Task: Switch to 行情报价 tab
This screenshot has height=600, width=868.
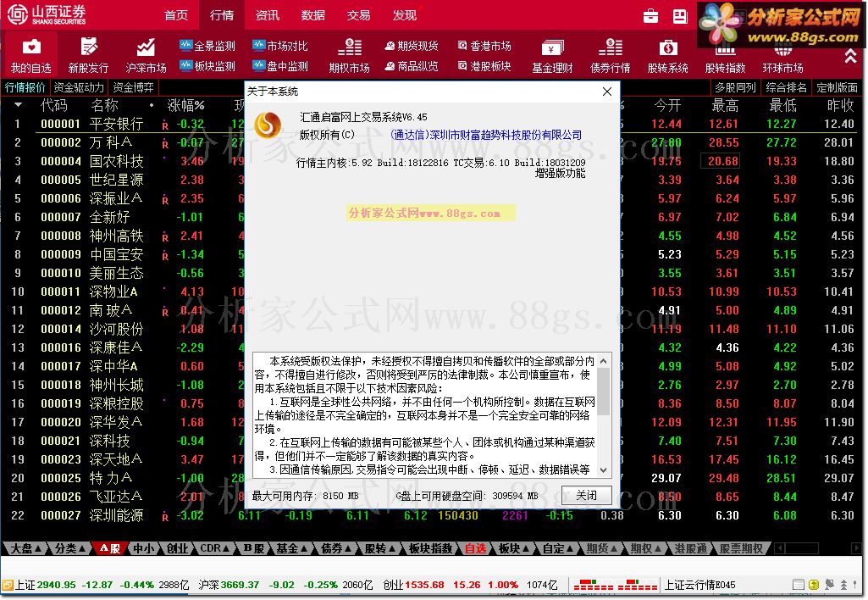Action: [25, 87]
